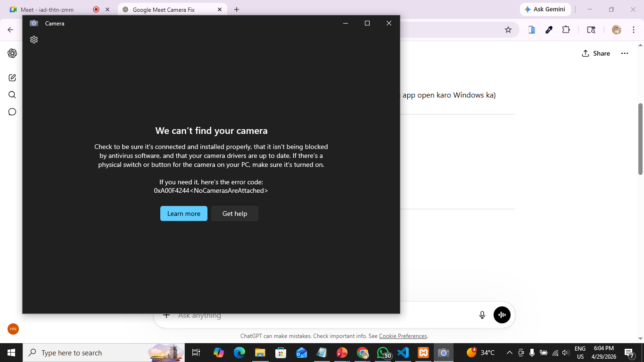Click the Get help button
Screen dimensions: 644x362
point(235,214)
